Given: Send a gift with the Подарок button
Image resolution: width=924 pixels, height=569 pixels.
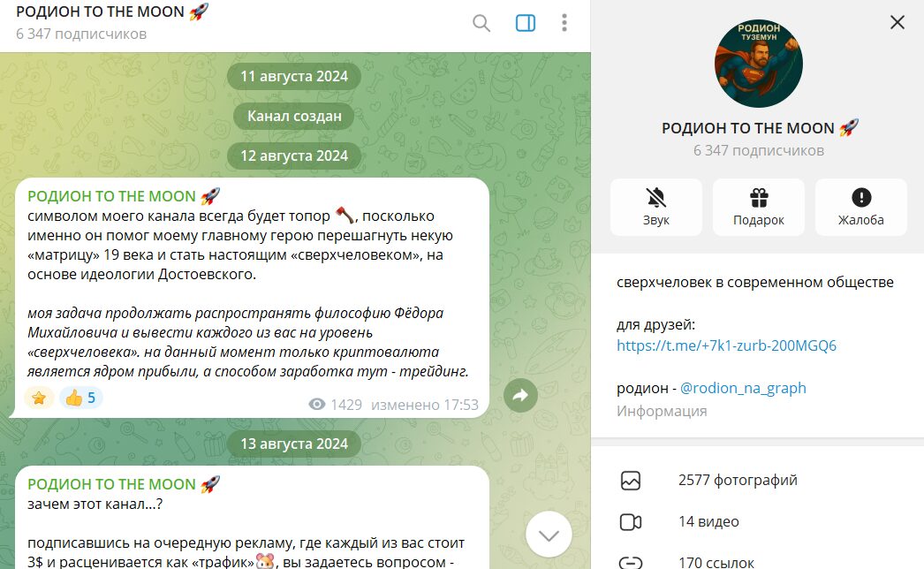Looking at the screenshot, I should coord(759,207).
